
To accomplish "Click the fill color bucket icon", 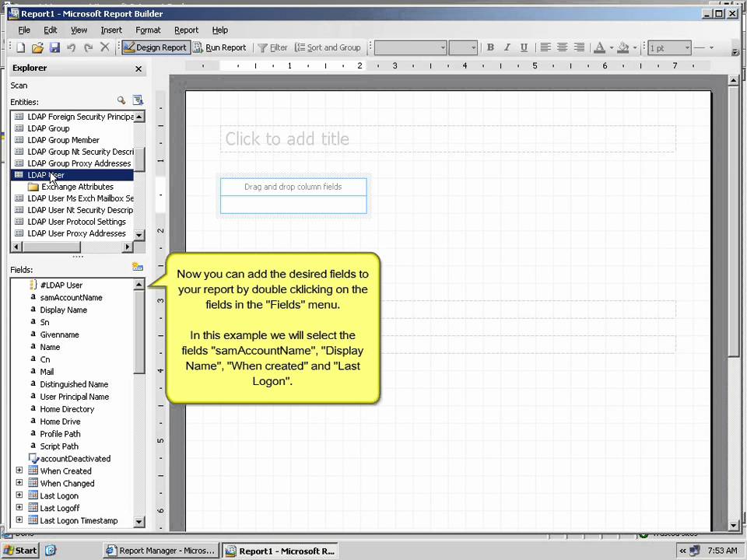I will [x=622, y=47].
